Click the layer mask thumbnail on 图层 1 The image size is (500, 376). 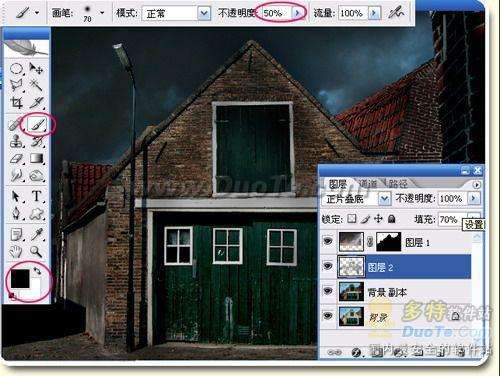tap(389, 242)
